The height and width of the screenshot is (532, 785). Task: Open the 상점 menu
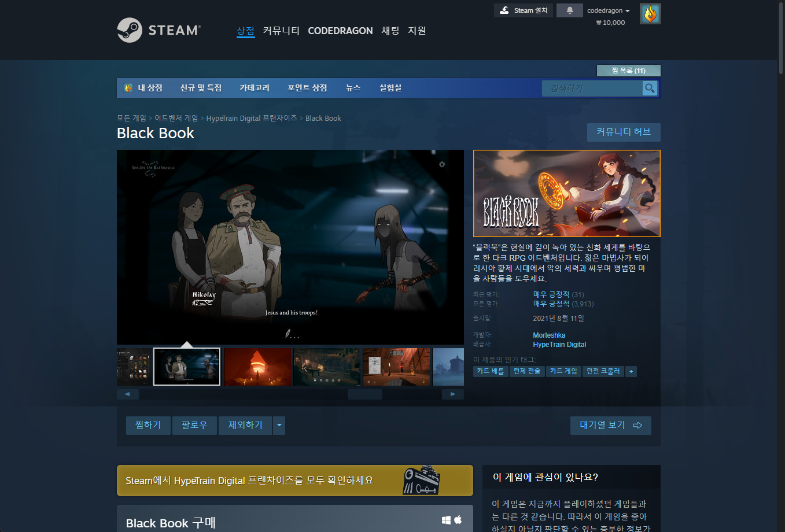point(245,31)
